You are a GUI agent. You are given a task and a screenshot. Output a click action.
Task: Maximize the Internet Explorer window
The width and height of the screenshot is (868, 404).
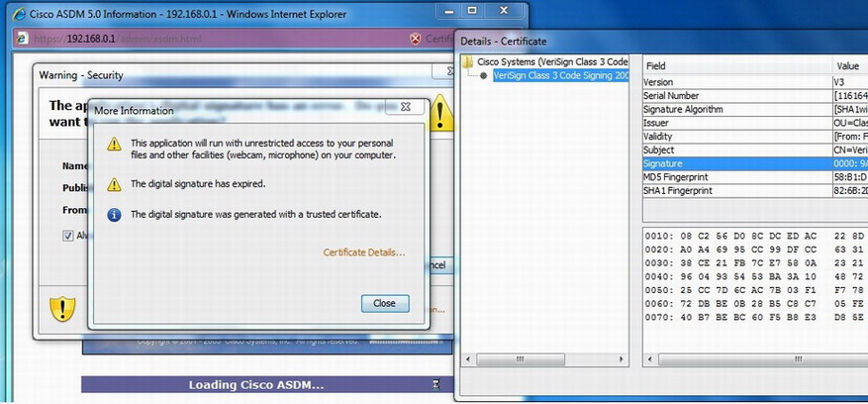point(472,11)
